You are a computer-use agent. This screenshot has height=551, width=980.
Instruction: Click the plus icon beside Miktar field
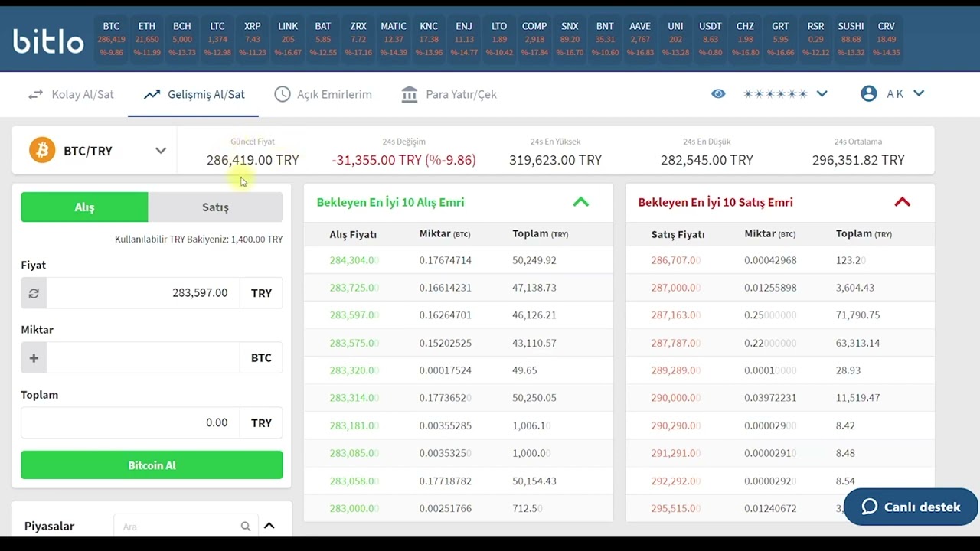[x=34, y=358]
